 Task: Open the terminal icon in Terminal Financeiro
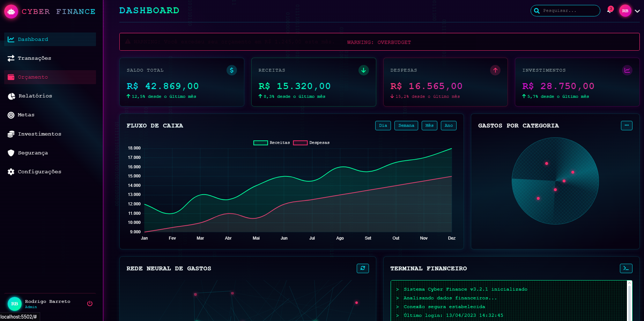click(626, 268)
